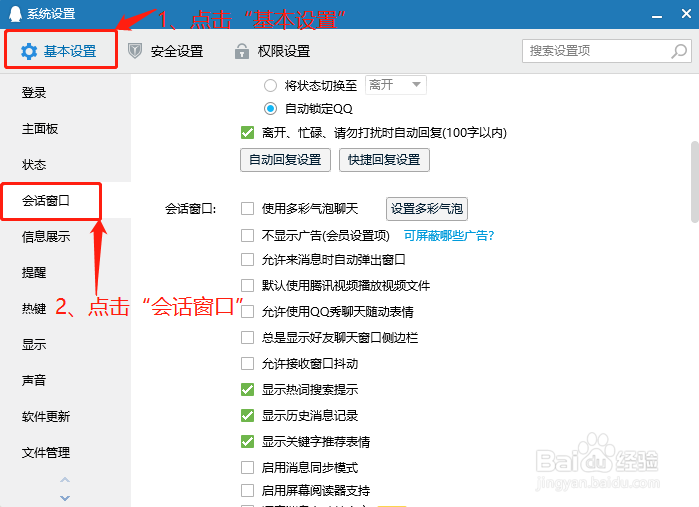Select 文件管理 in the sidebar
This screenshot has width=699, height=507.
[46, 453]
